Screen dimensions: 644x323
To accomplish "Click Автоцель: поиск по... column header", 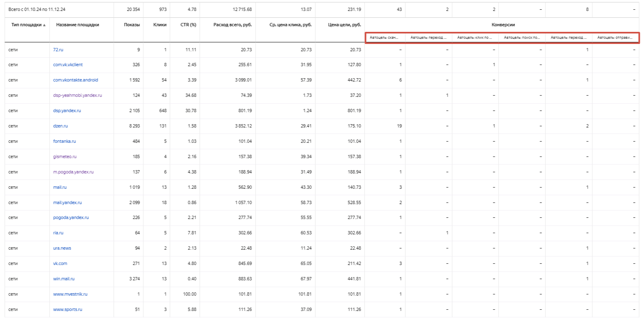I will [x=522, y=38].
